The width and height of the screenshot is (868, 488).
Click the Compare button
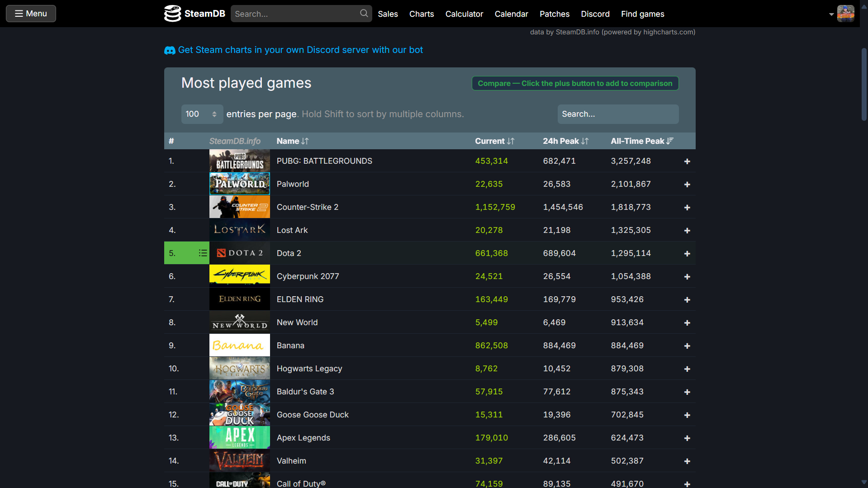point(574,83)
